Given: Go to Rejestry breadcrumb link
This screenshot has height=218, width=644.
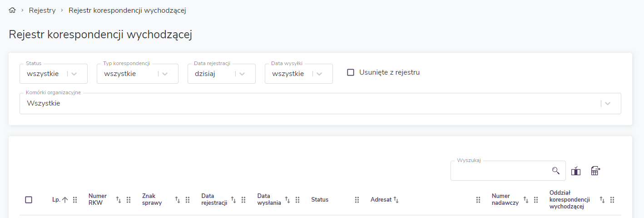Looking at the screenshot, I should click(42, 10).
